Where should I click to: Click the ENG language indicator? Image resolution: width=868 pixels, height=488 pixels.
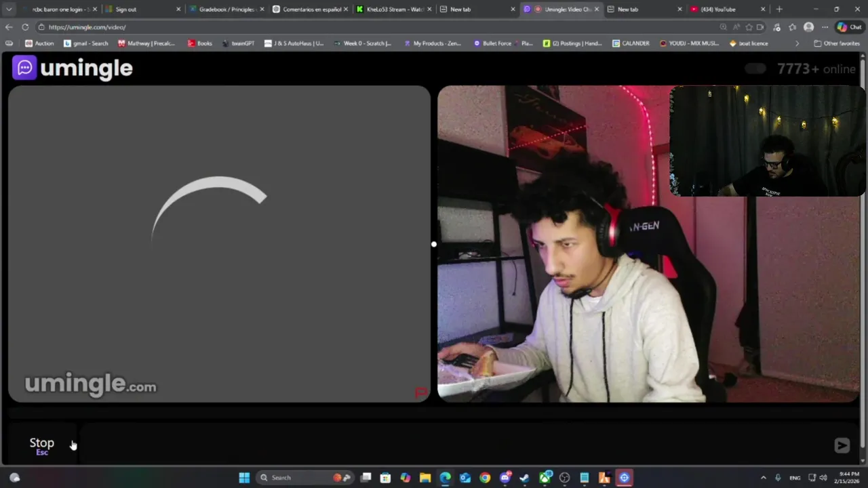795,478
